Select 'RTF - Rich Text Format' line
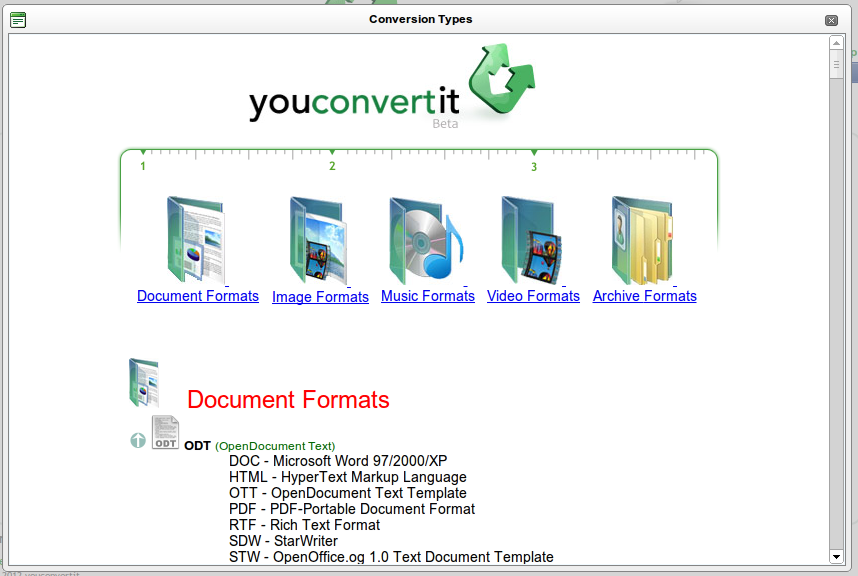The width and height of the screenshot is (858, 576). click(x=304, y=525)
